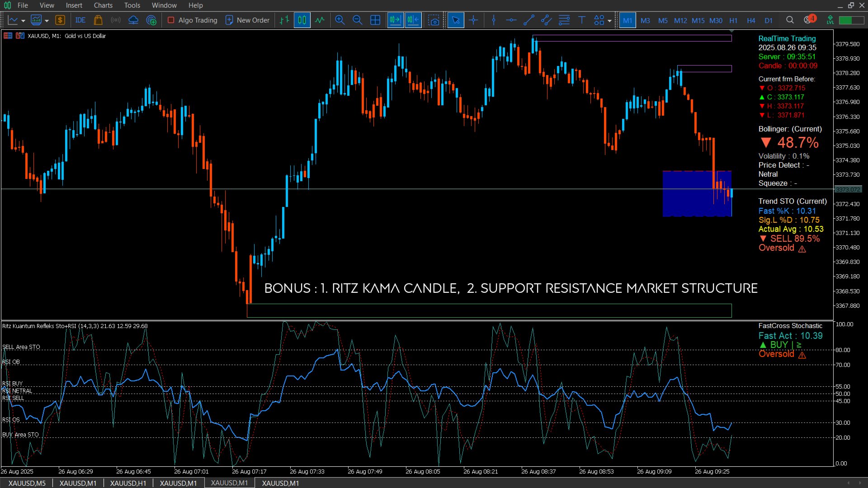
Task: Switch to M15 timeframe
Action: point(698,20)
